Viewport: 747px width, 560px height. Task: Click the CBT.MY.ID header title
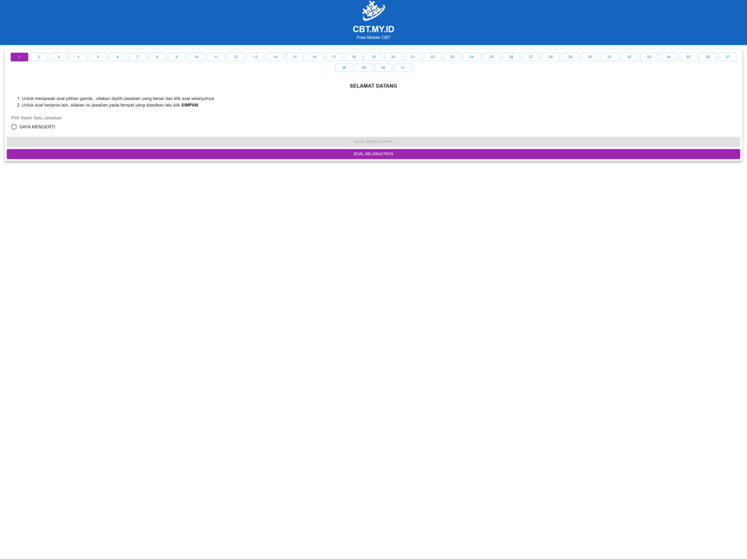pyautogui.click(x=373, y=29)
